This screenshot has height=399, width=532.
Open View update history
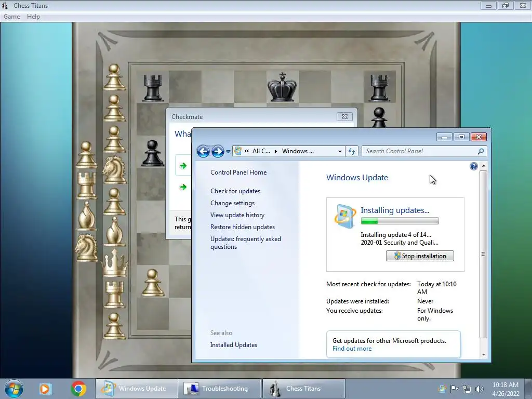coord(237,215)
